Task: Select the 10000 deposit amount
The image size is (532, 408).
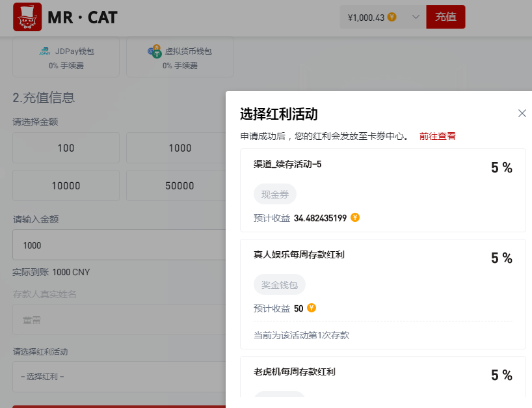Action: pos(65,185)
